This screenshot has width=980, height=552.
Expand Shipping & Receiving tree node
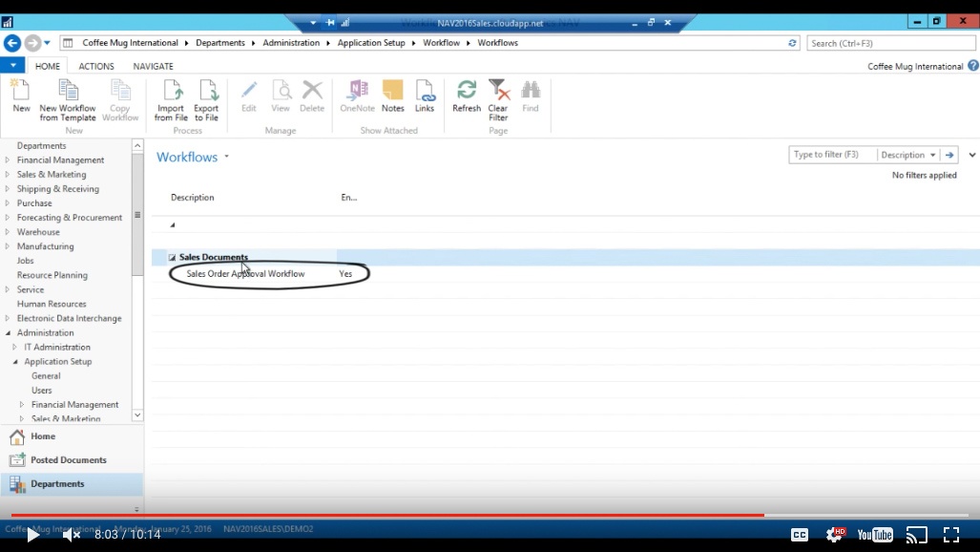(8, 189)
